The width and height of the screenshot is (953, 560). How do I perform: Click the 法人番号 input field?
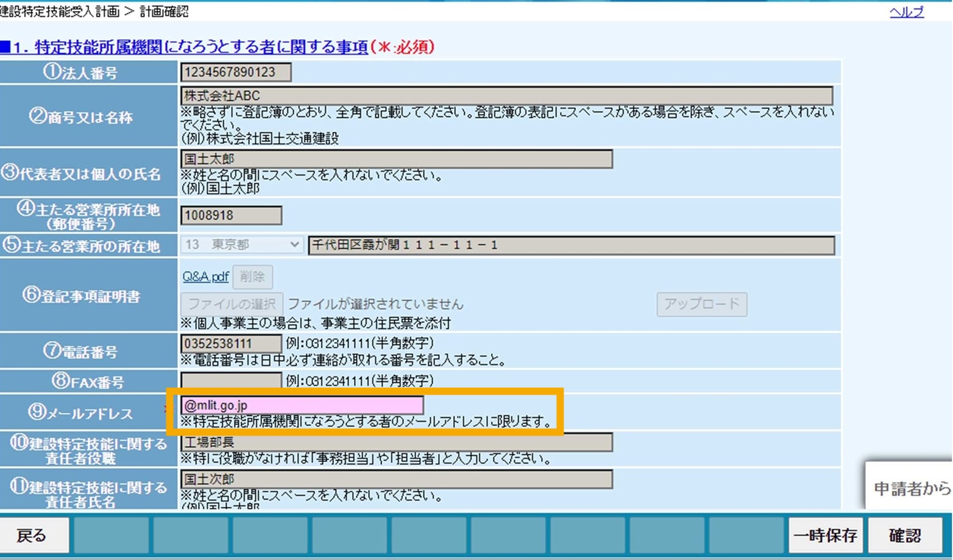[236, 73]
